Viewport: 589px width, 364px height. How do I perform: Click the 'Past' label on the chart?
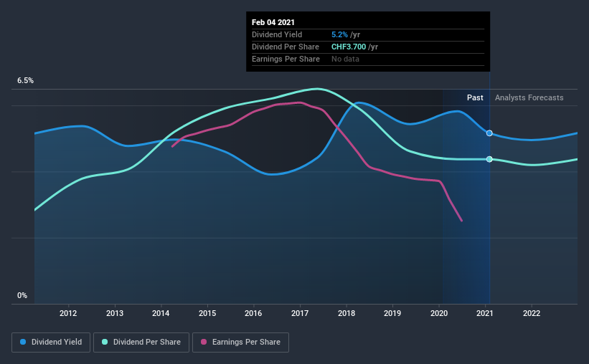click(x=475, y=97)
